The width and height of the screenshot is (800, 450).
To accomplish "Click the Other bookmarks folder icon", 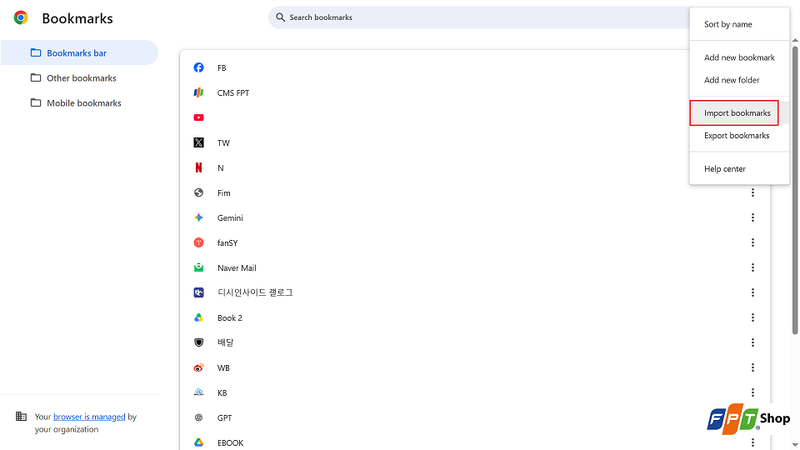I will [36, 78].
